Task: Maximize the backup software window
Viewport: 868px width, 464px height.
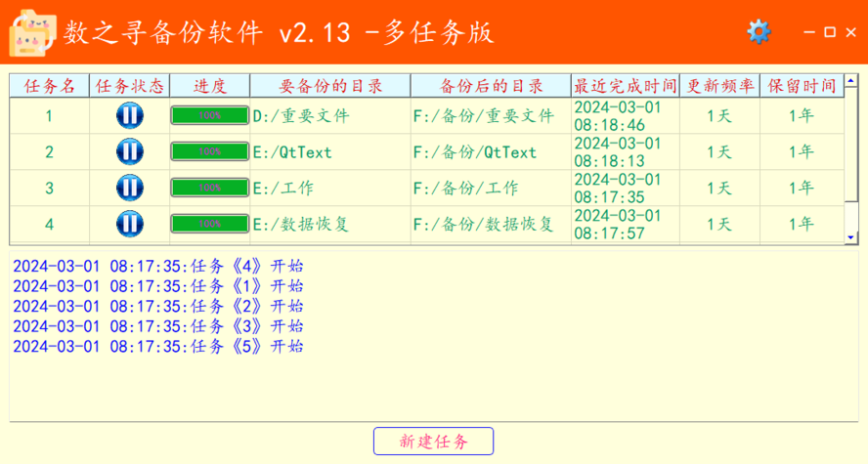Action: (830, 32)
